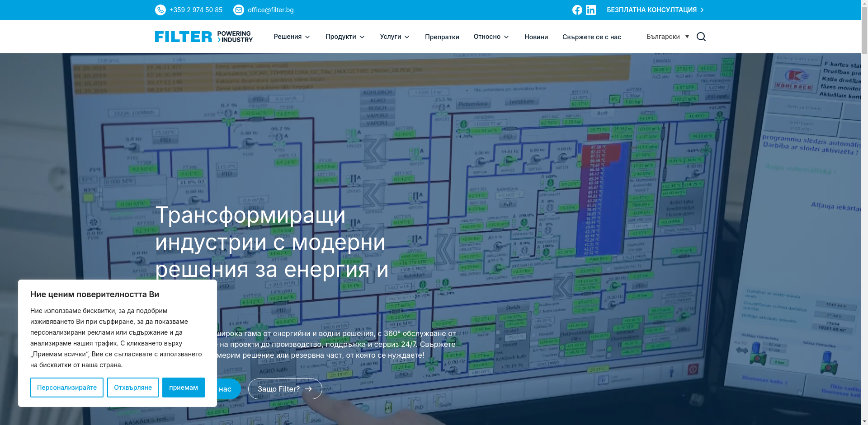Screen dimensions: 868x425
Task: Expand the Услуги dropdown
Action: click(x=394, y=37)
